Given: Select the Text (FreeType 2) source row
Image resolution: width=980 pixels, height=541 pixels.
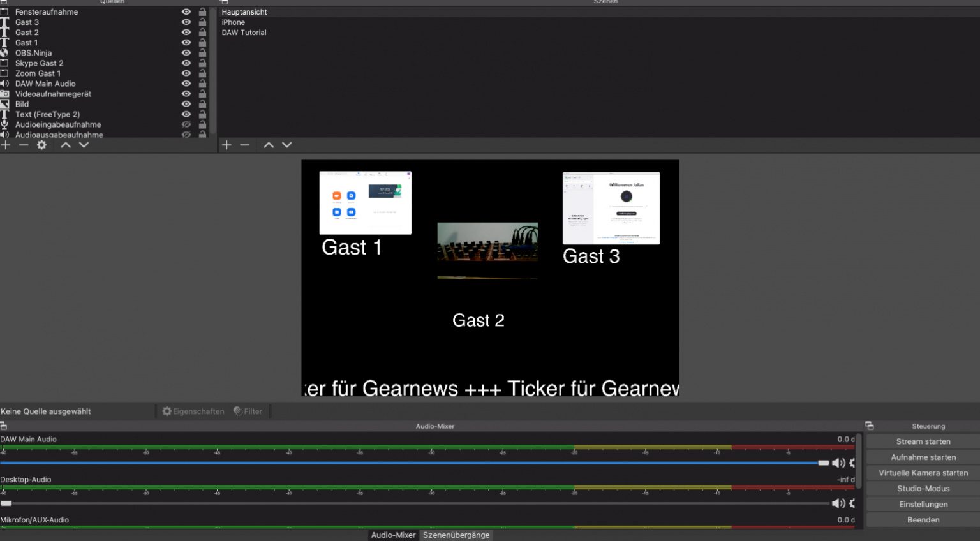Looking at the screenshot, I should click(x=105, y=114).
